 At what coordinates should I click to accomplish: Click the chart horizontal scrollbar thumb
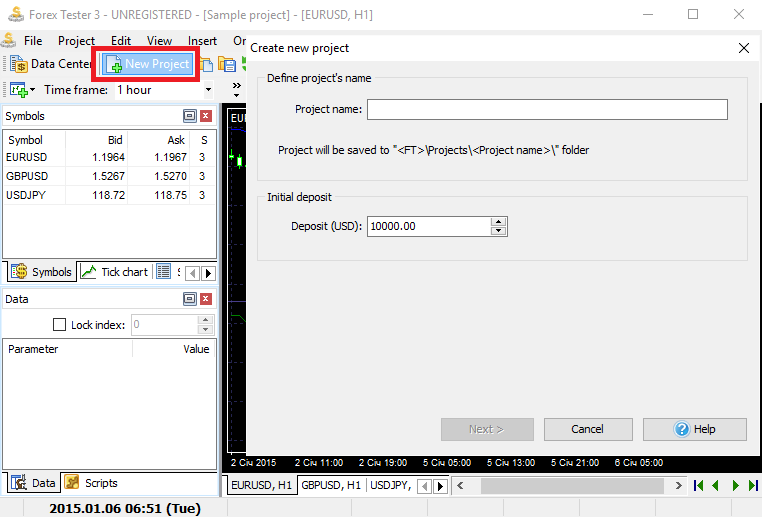click(572, 485)
